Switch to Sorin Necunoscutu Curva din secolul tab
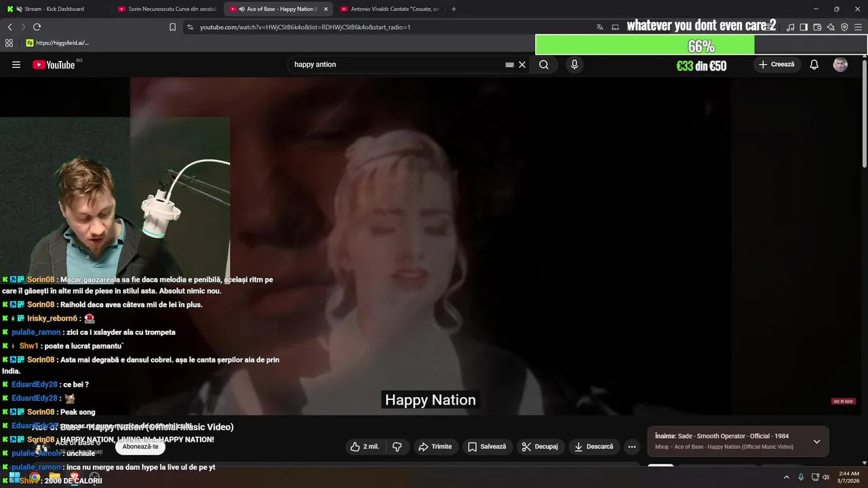 click(x=166, y=9)
